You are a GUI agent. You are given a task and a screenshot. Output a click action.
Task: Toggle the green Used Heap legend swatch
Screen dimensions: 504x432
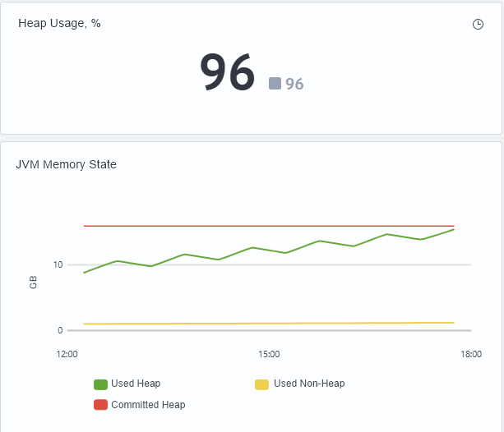(x=100, y=384)
